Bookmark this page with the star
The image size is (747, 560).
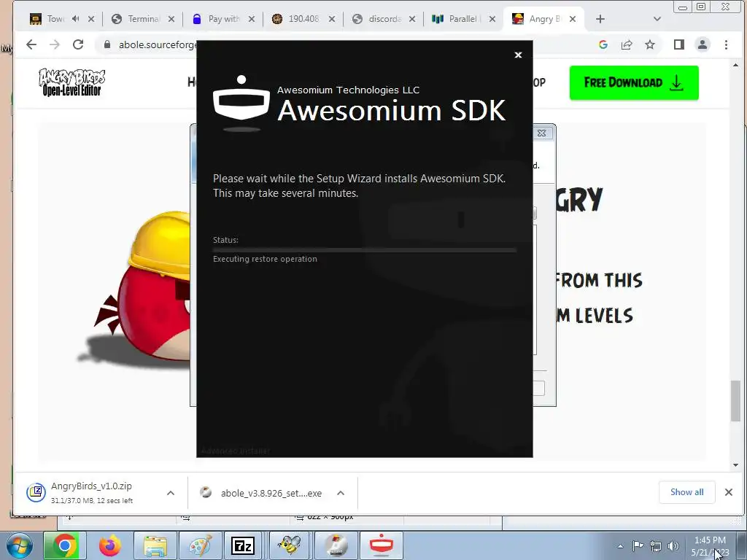pos(650,44)
